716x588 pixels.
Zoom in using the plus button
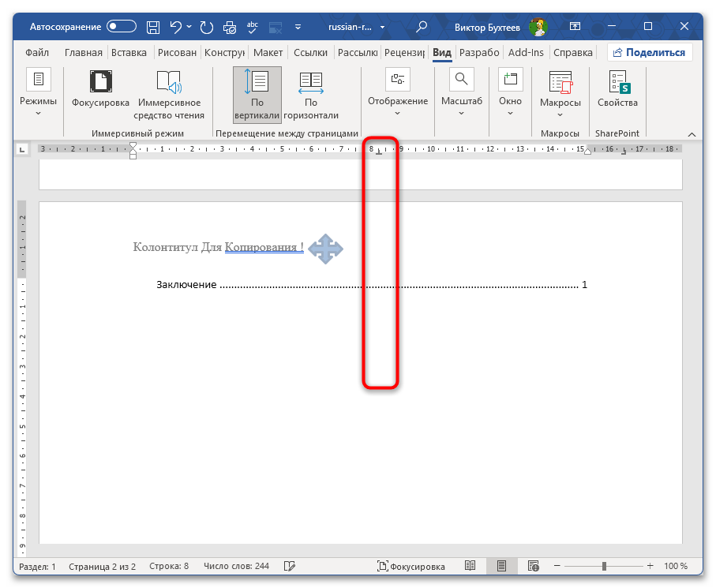coord(650,566)
